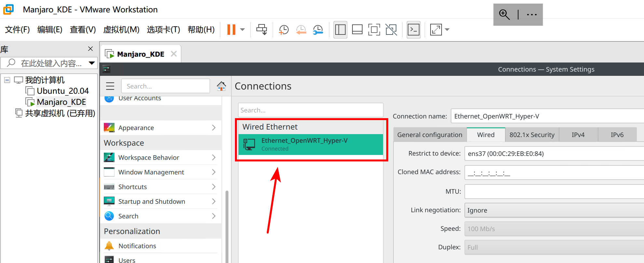This screenshot has width=644, height=263.
Task: Edit the Connection name field
Action: click(547, 116)
